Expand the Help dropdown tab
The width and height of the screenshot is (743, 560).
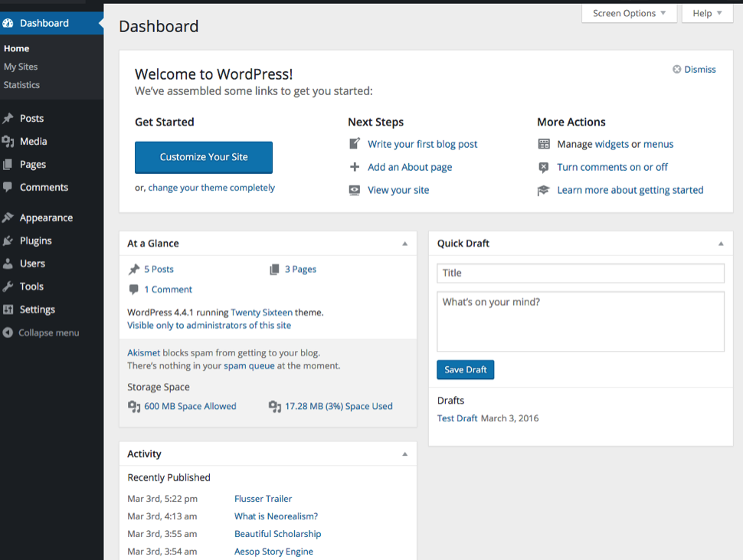(707, 13)
